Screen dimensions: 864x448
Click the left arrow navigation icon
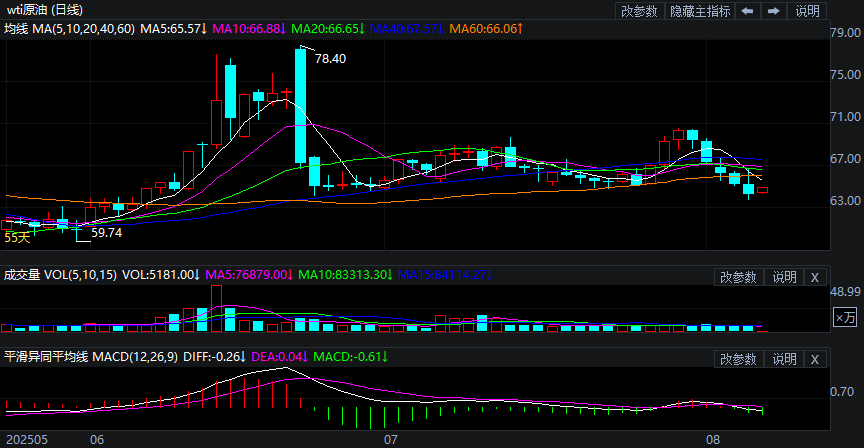pos(748,11)
